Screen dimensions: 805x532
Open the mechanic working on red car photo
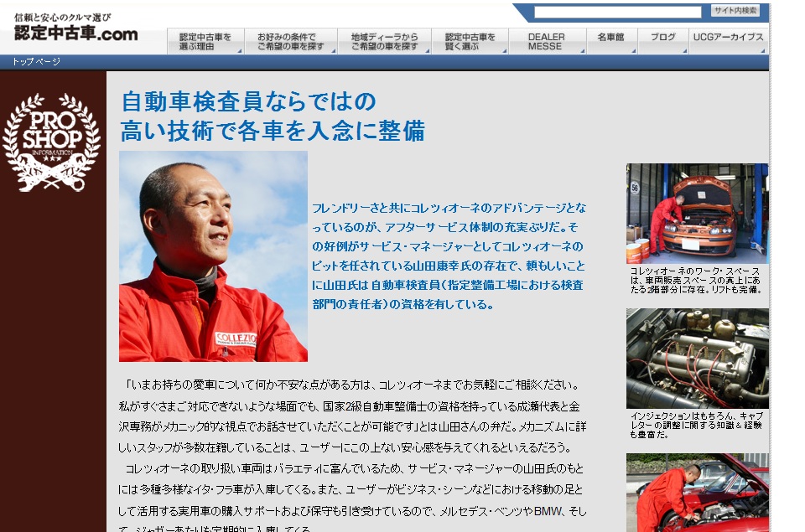[697, 493]
